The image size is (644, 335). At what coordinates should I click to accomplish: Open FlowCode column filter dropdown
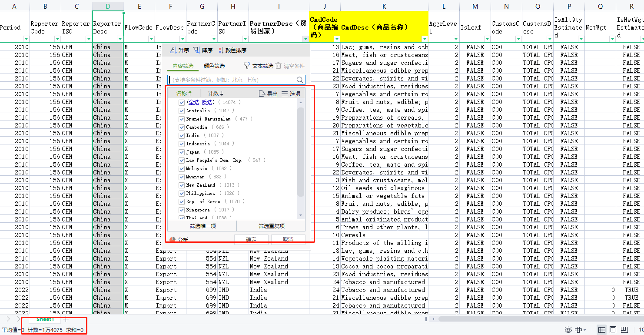[151, 39]
